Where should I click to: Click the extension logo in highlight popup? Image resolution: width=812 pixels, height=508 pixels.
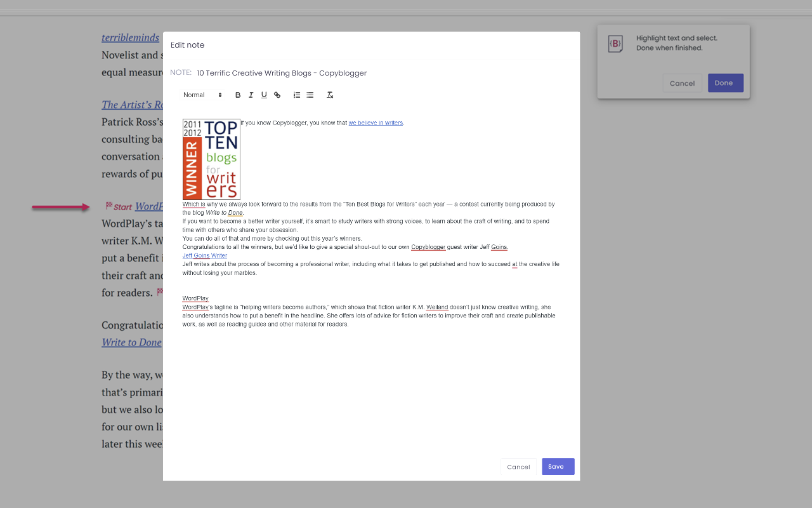[615, 44]
